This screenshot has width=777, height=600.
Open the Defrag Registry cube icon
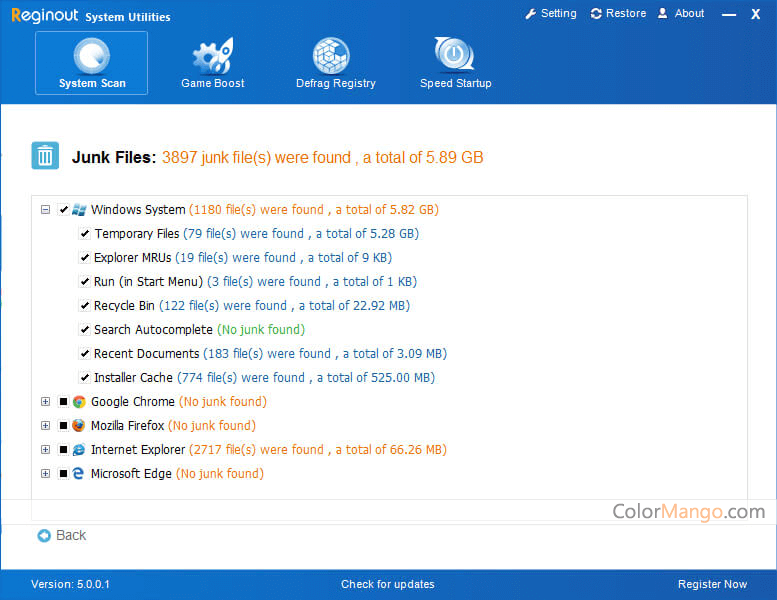tap(331, 55)
